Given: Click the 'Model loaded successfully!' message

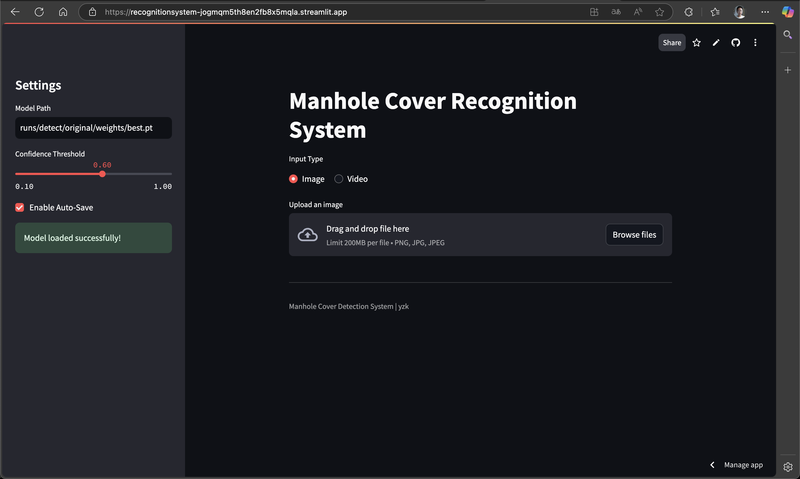Looking at the screenshot, I should click(x=93, y=238).
